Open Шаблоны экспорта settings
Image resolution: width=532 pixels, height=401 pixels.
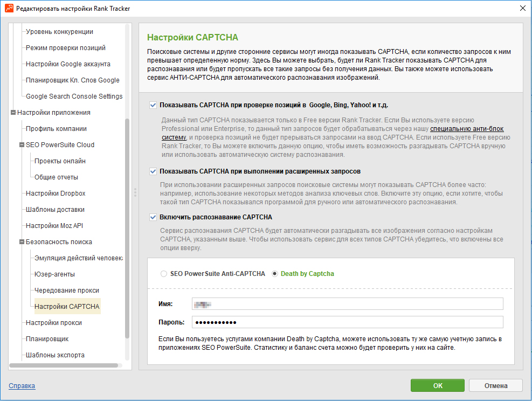(55, 355)
